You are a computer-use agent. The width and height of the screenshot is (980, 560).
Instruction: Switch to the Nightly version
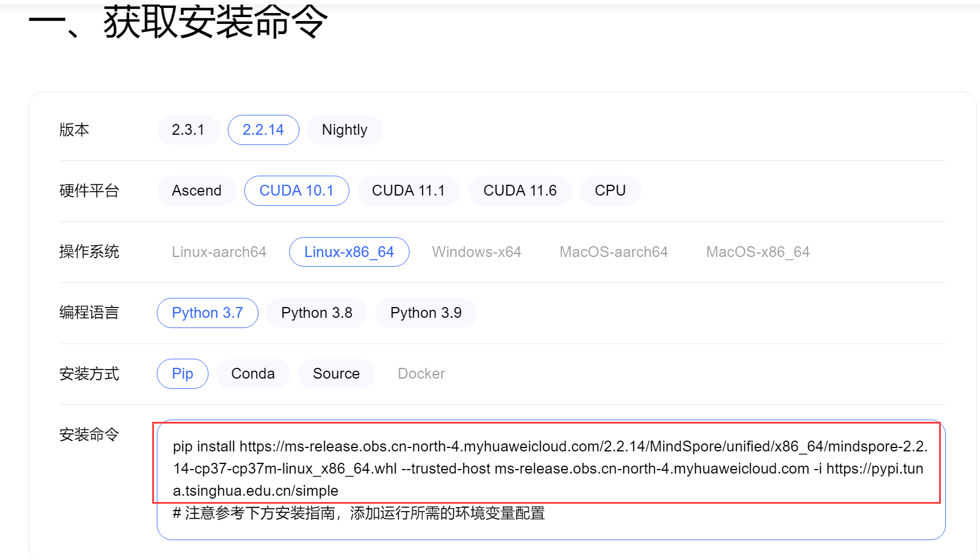coord(344,130)
